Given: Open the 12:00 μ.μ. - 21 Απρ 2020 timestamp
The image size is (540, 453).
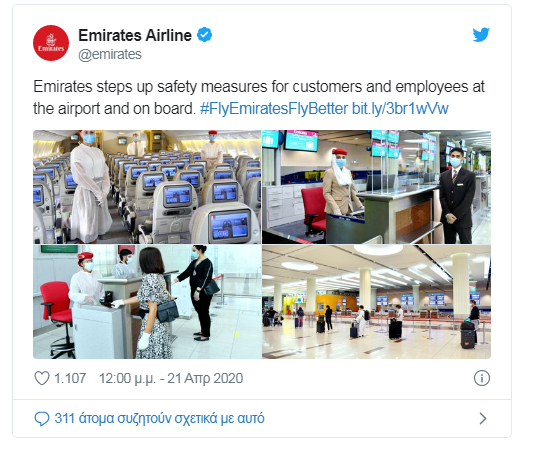Looking at the screenshot, I should tap(171, 378).
